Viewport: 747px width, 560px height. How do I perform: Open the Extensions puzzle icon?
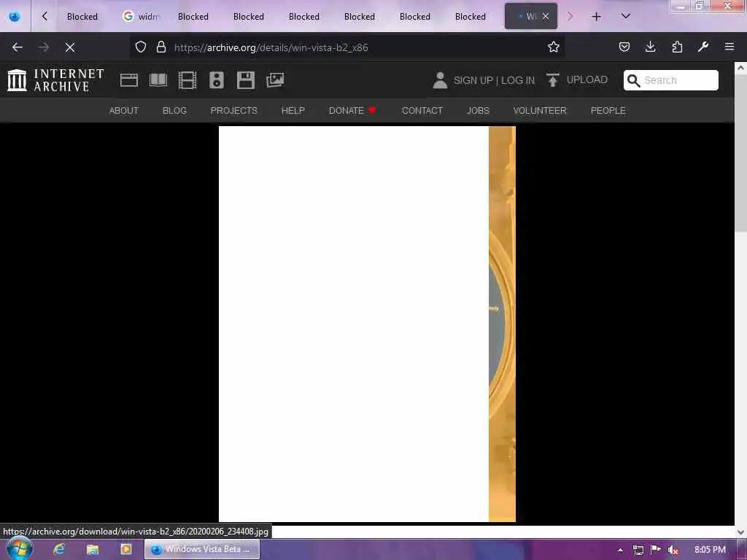(677, 47)
